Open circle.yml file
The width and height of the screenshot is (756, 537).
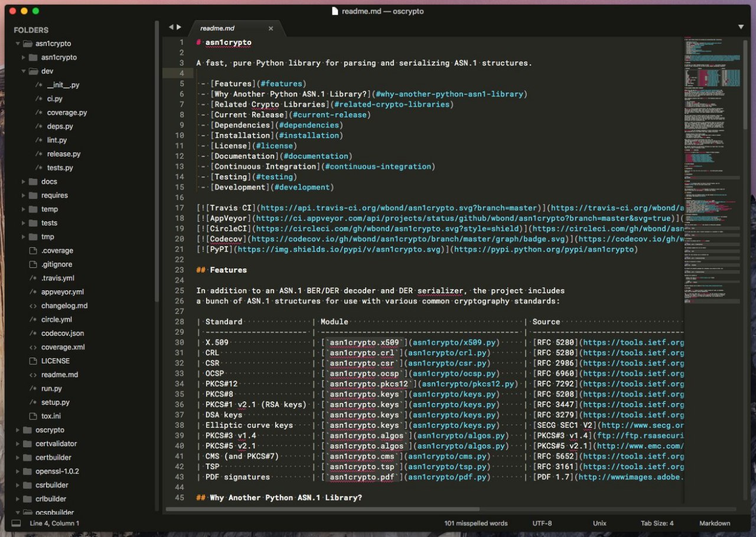(x=57, y=320)
